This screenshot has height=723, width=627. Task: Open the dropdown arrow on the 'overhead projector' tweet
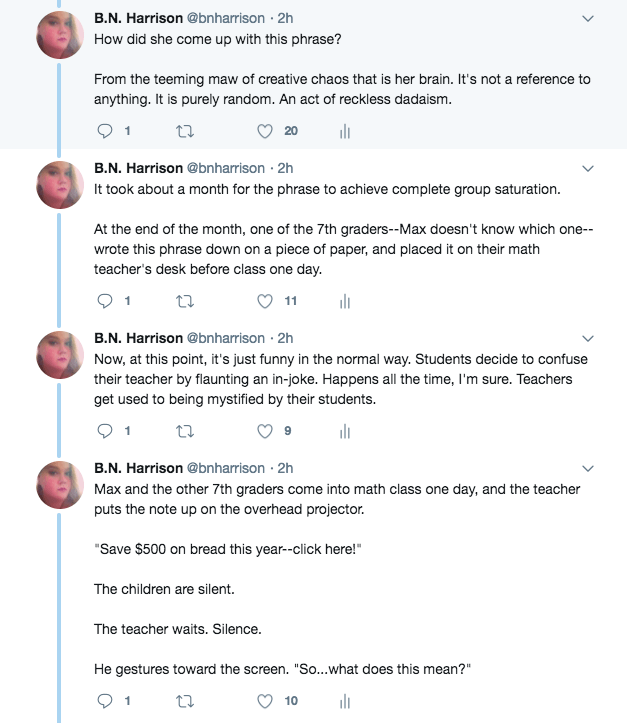click(588, 468)
